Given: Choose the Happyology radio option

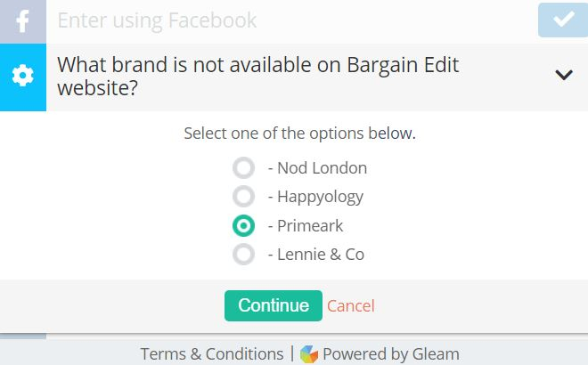Looking at the screenshot, I should (243, 196).
